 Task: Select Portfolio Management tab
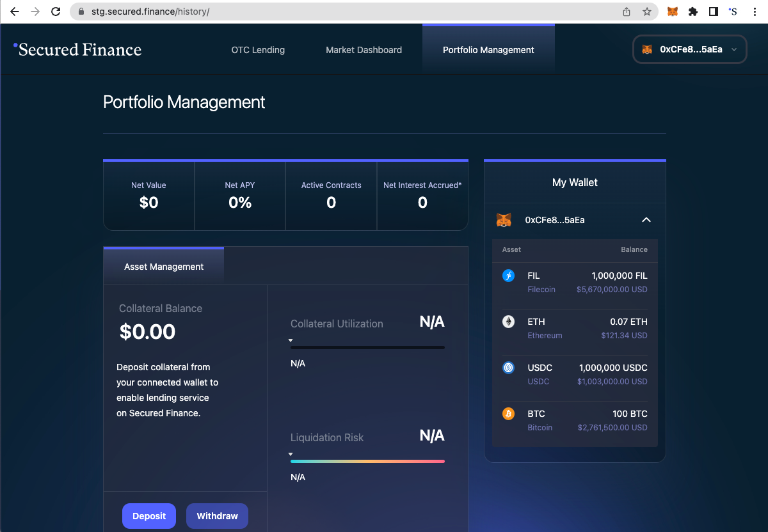[x=488, y=50]
